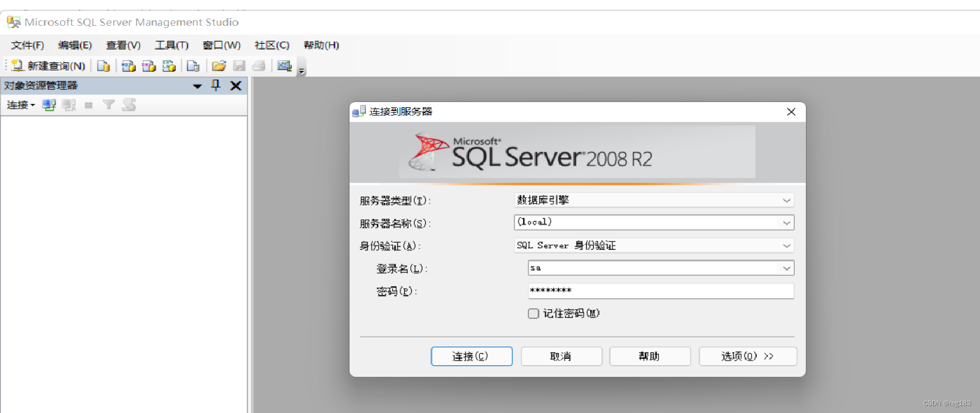
Task: Toggle auto-hide pin on 对象资源管理器 panel
Action: click(216, 86)
